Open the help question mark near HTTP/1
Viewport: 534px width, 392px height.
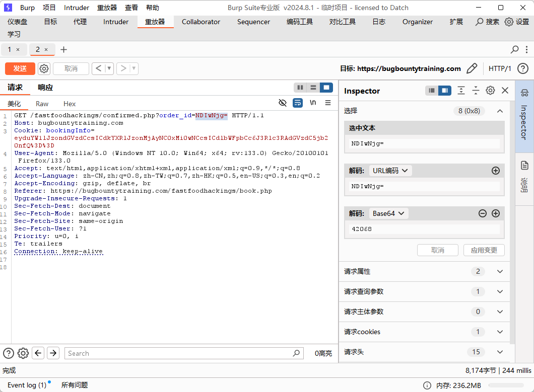(523, 68)
